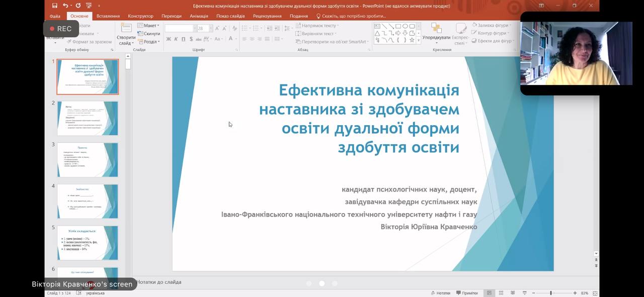The width and height of the screenshot is (644, 297).
Task: Toggle bold Ж formatting button
Action: tap(169, 39)
